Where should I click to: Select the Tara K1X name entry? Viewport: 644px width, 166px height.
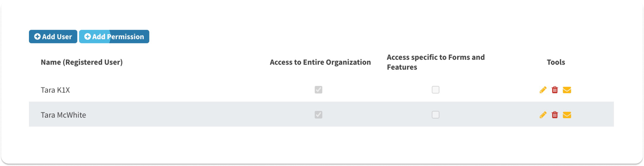tap(55, 90)
